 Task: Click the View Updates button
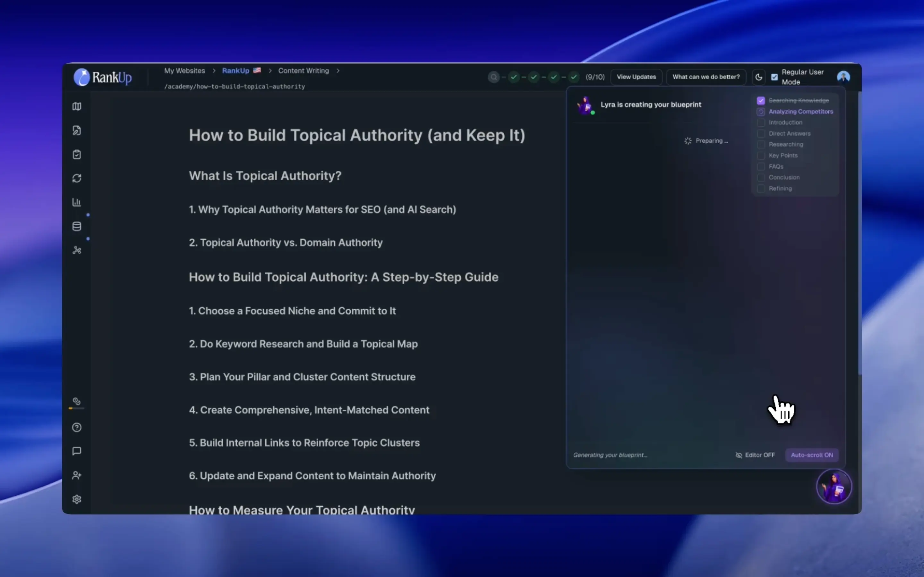(636, 77)
